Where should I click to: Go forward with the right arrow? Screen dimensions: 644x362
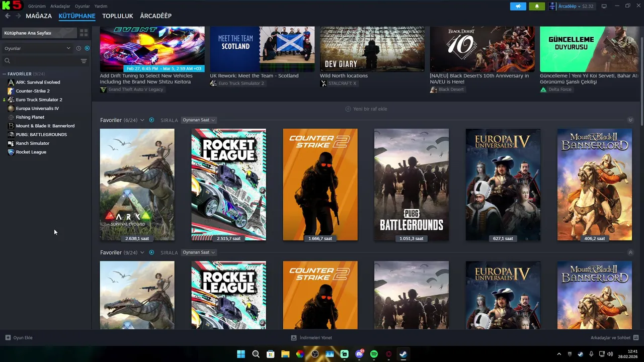coord(18,16)
